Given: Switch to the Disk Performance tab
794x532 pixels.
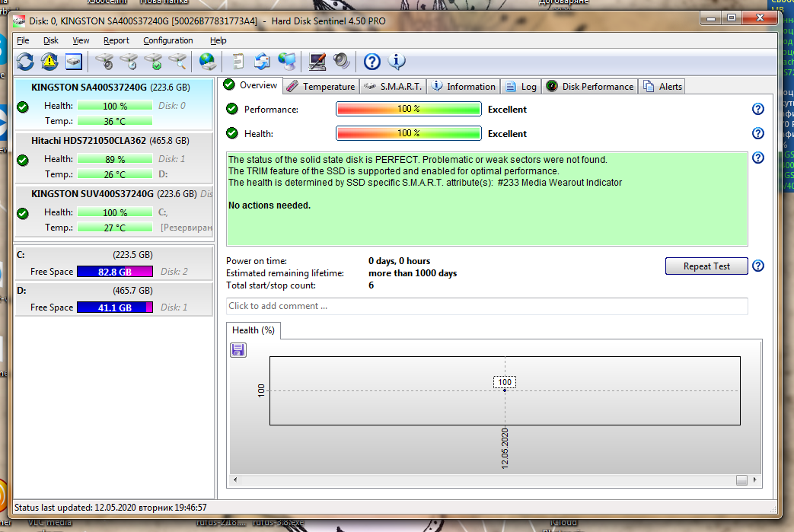Looking at the screenshot, I should click(590, 87).
